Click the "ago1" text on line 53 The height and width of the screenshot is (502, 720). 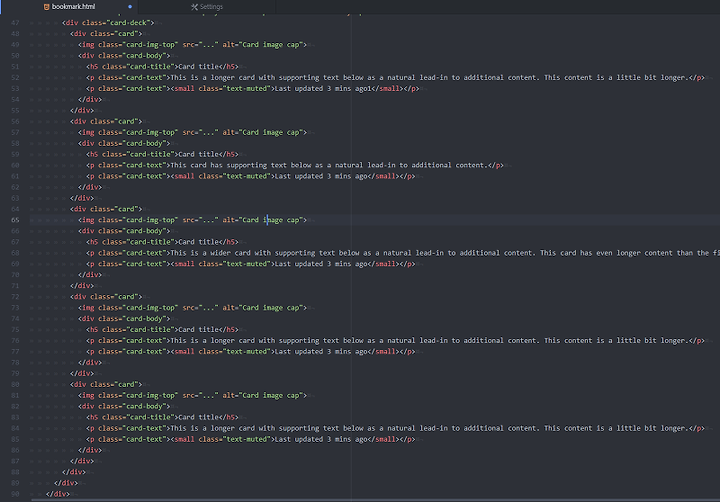[363, 89]
